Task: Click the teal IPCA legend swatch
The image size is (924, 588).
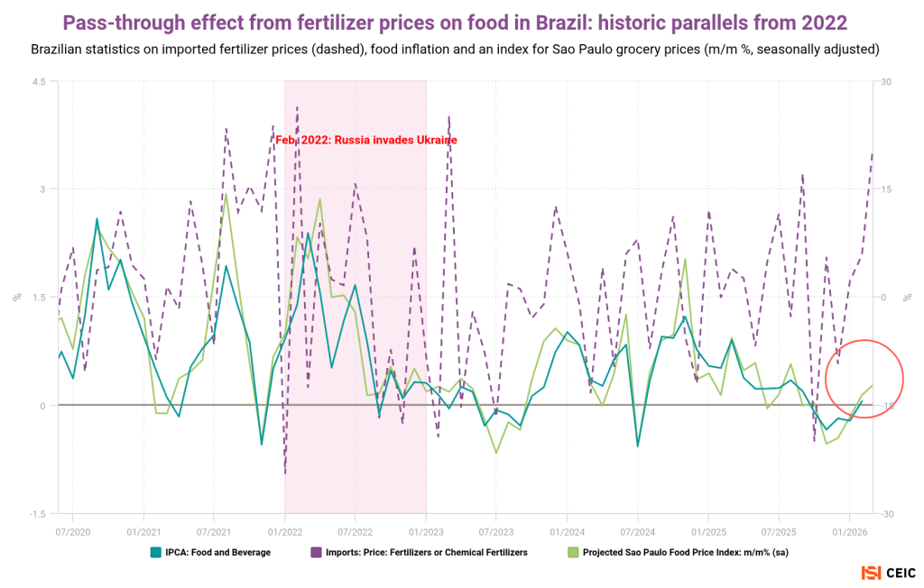Action: 157,552
